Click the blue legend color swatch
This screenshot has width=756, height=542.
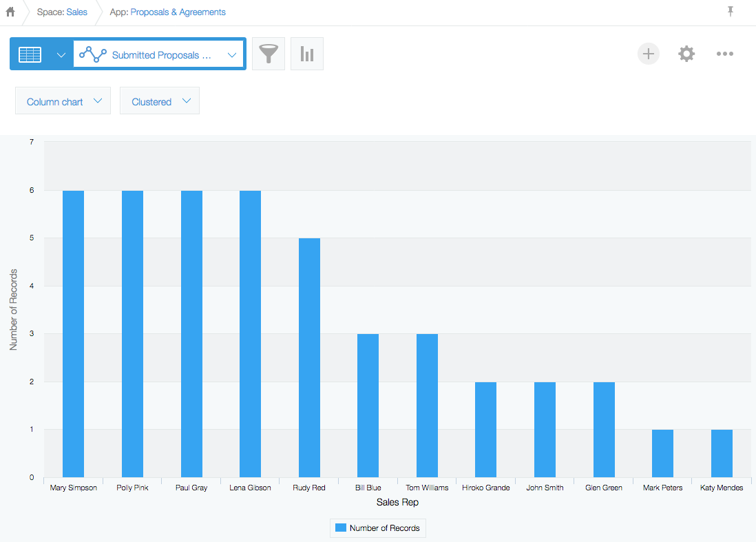(340, 528)
